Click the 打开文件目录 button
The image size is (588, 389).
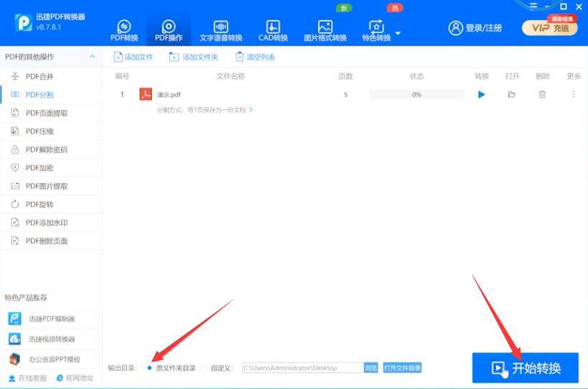[x=402, y=368]
